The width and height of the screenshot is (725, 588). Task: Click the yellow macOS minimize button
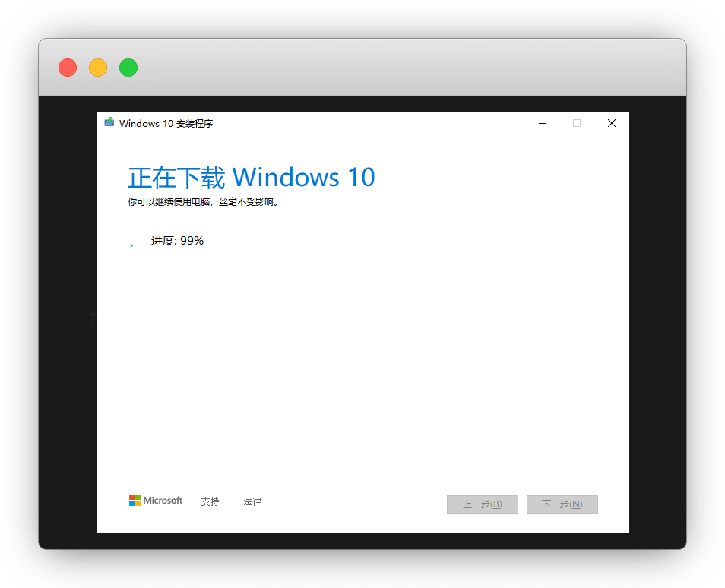pos(98,68)
